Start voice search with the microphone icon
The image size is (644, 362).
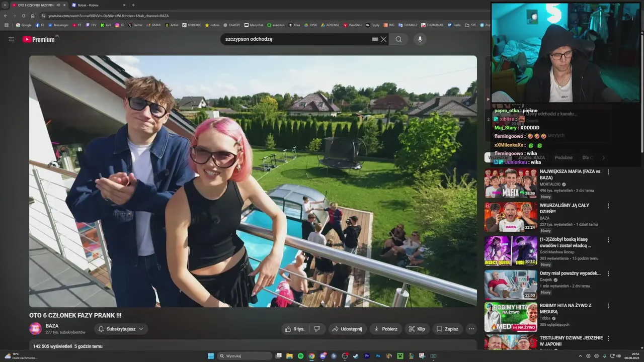[420, 39]
